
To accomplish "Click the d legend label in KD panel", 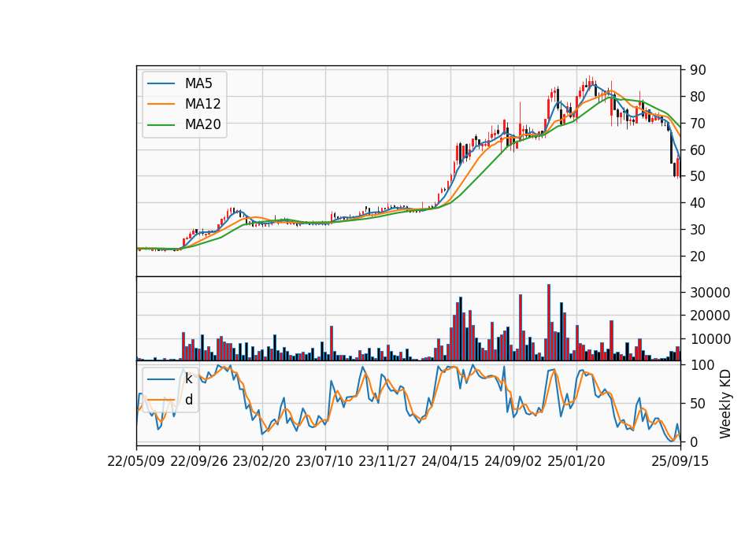I will coord(188,400).
